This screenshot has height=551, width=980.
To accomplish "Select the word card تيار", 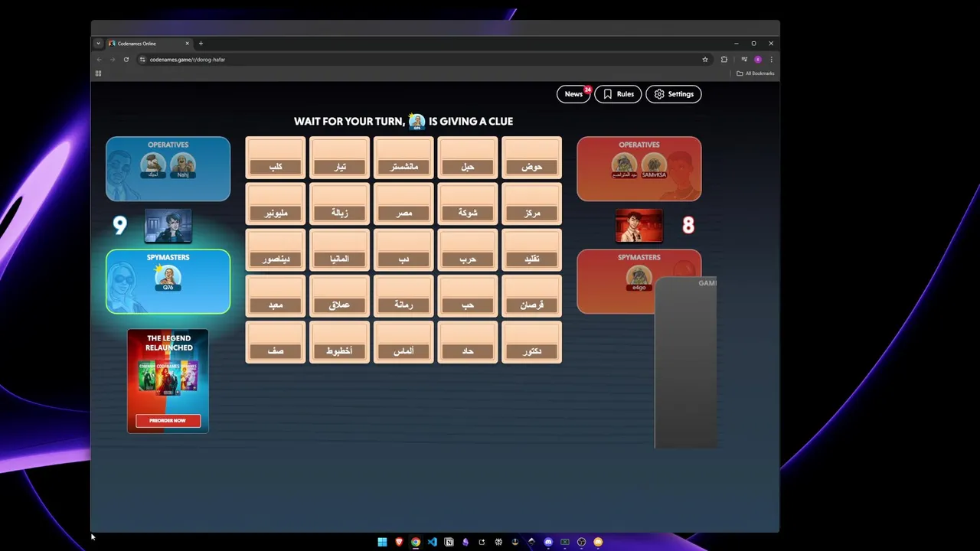I will [339, 158].
